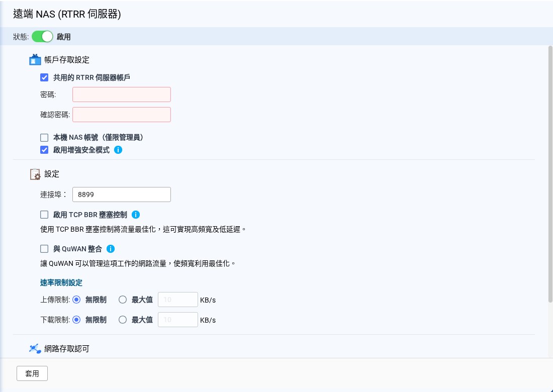Screen dimensions: 553x392
Task: Click the 連接埠 field showing 8899
Action: [122, 194]
